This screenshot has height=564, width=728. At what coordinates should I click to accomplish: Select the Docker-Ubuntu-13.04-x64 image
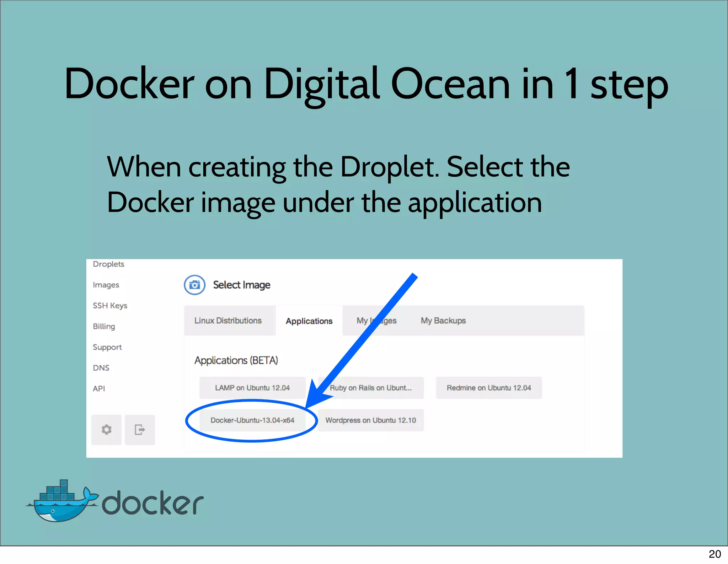[252, 420]
